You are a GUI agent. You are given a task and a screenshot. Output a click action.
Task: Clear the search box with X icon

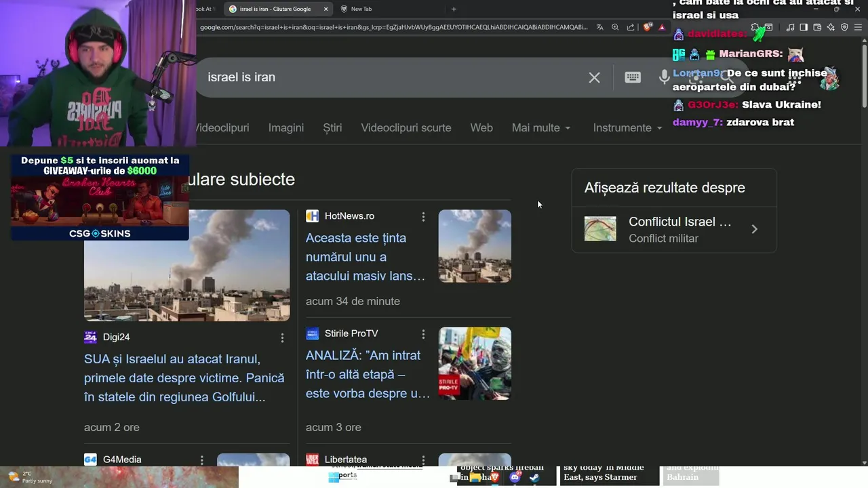[x=594, y=77]
